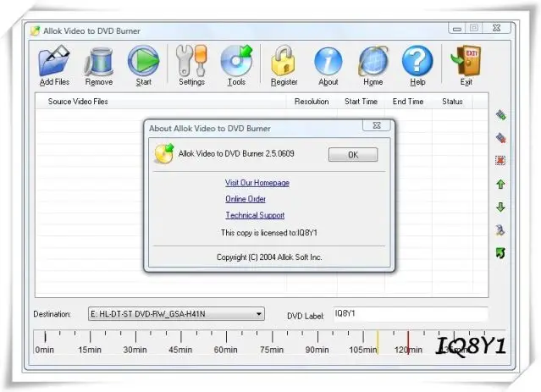Image resolution: width=541 pixels, height=392 pixels.
Task: Click the 'This copy is licensed to:IQ8Y1' text
Action: coord(269,233)
